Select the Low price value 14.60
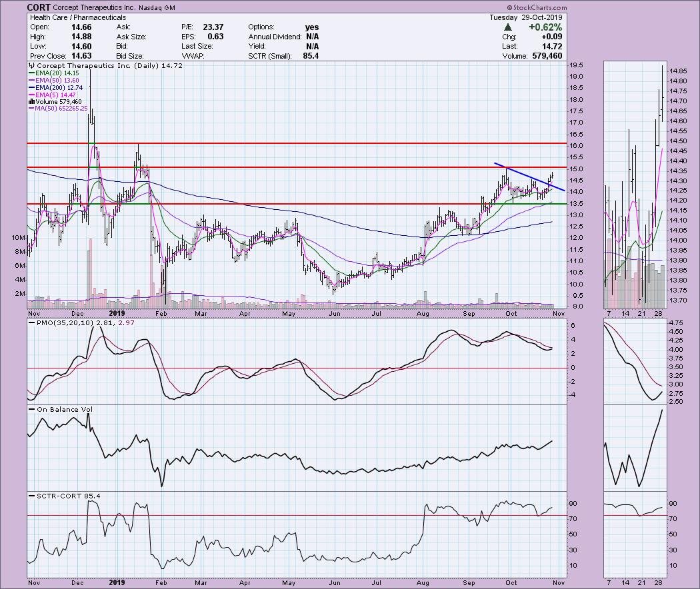 pos(81,47)
